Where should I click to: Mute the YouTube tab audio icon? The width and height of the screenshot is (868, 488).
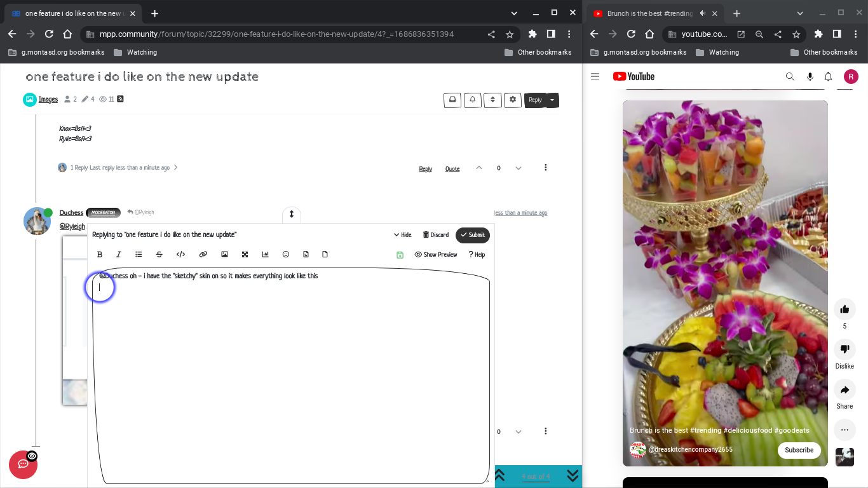[x=703, y=13]
